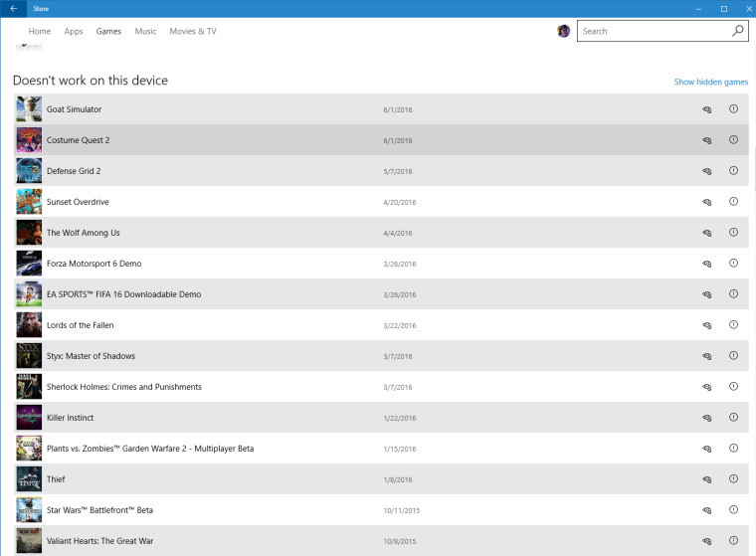This screenshot has height=556, width=756.
Task: Select the Lords of the Fallen title
Action: pyautogui.click(x=80, y=325)
